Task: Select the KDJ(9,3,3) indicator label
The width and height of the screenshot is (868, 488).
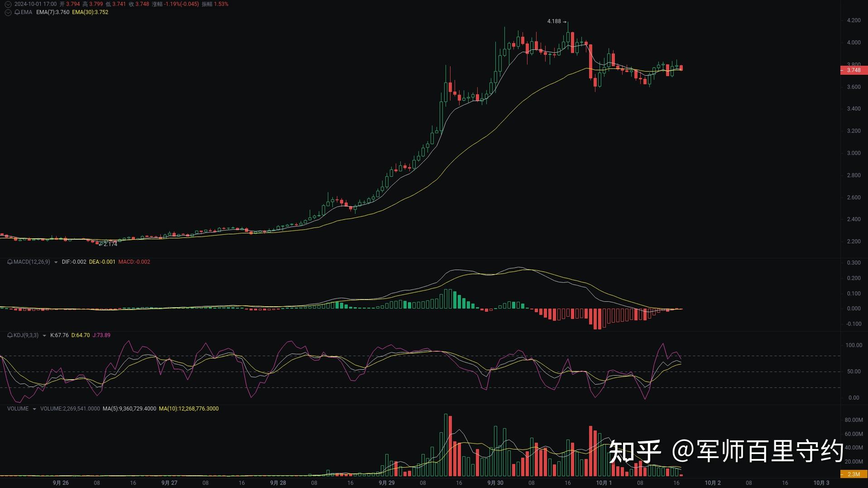Action: point(26,335)
